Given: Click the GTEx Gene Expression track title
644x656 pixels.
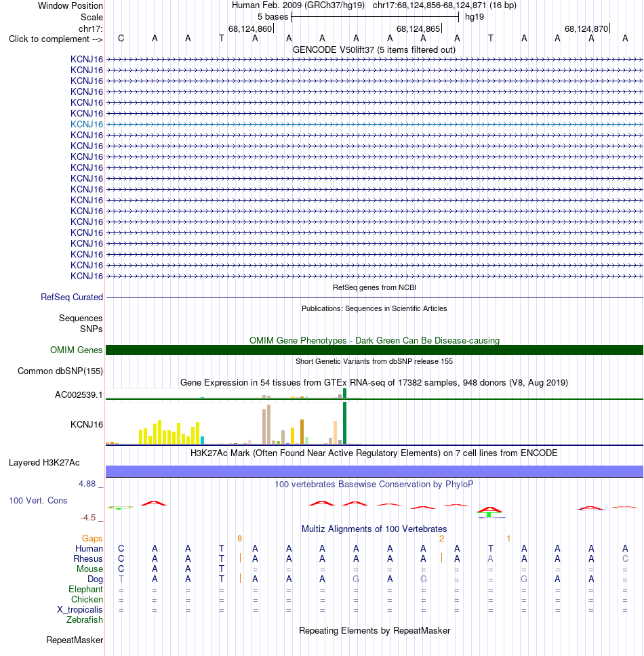Looking at the screenshot, I should coord(374,382).
